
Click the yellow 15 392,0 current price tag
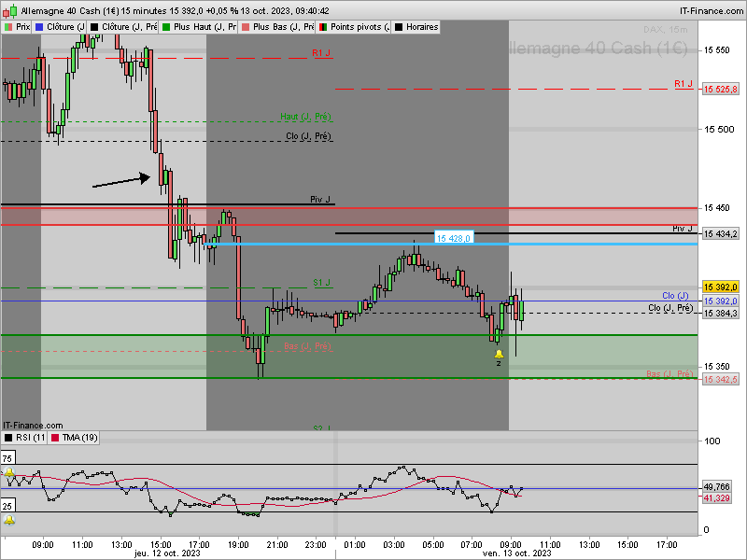coord(720,287)
